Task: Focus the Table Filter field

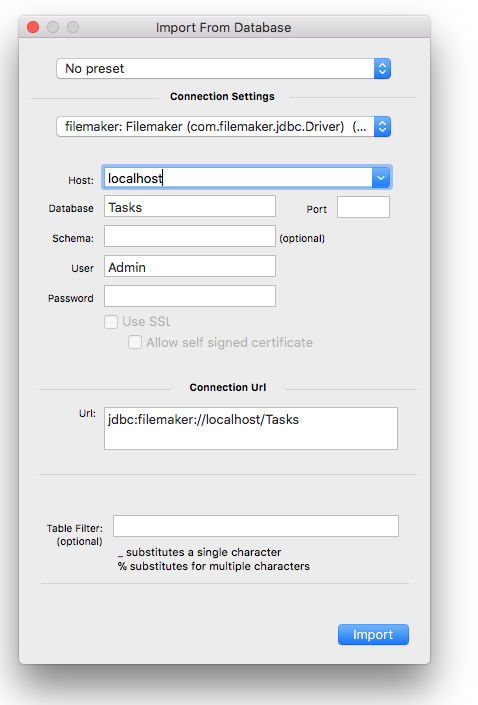Action: pyautogui.click(x=256, y=526)
